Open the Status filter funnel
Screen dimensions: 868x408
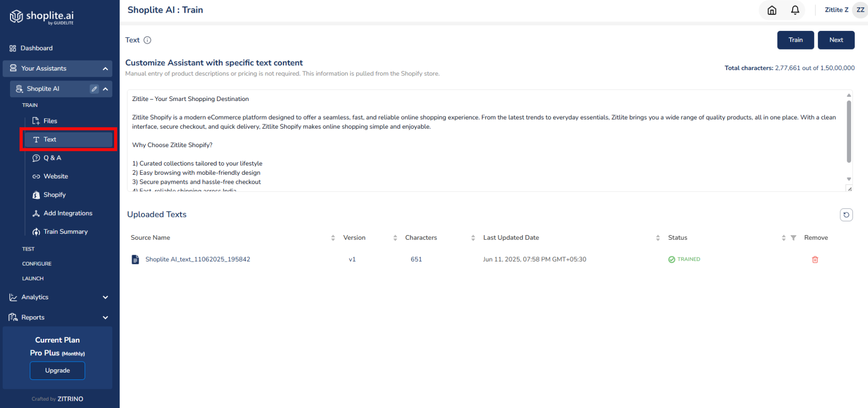click(x=793, y=238)
